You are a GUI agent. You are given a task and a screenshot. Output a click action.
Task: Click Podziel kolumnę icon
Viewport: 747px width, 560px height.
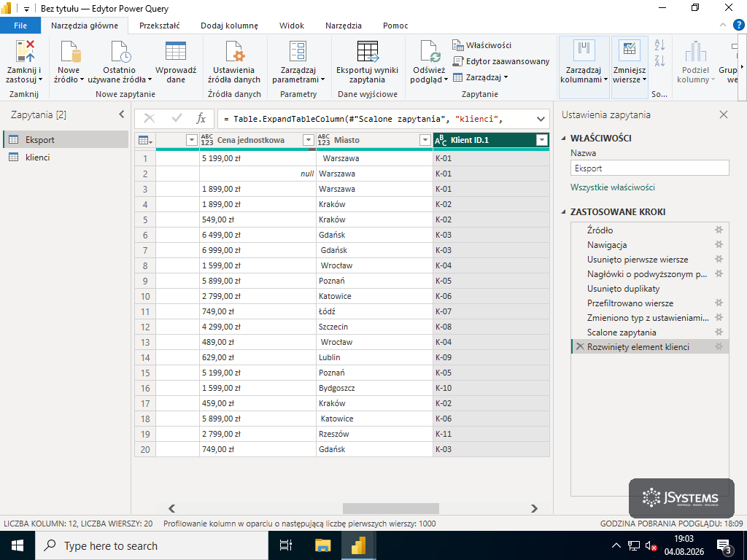click(695, 52)
